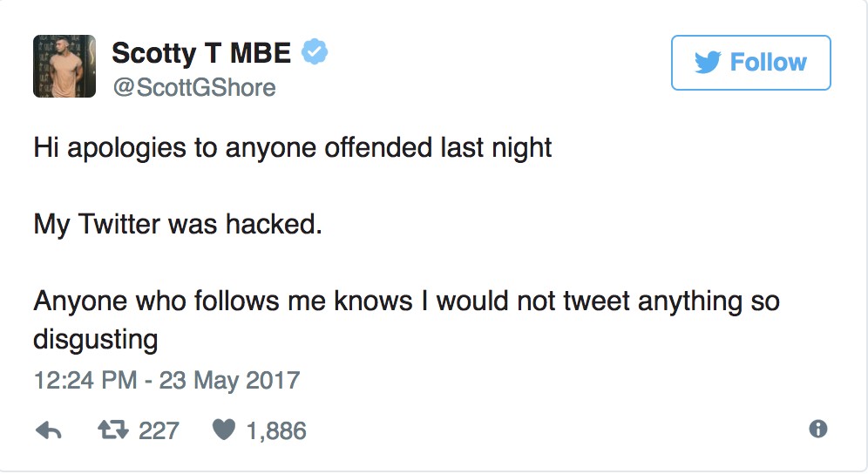Click the blue verified badge
The height and width of the screenshot is (474, 868).
315,54
